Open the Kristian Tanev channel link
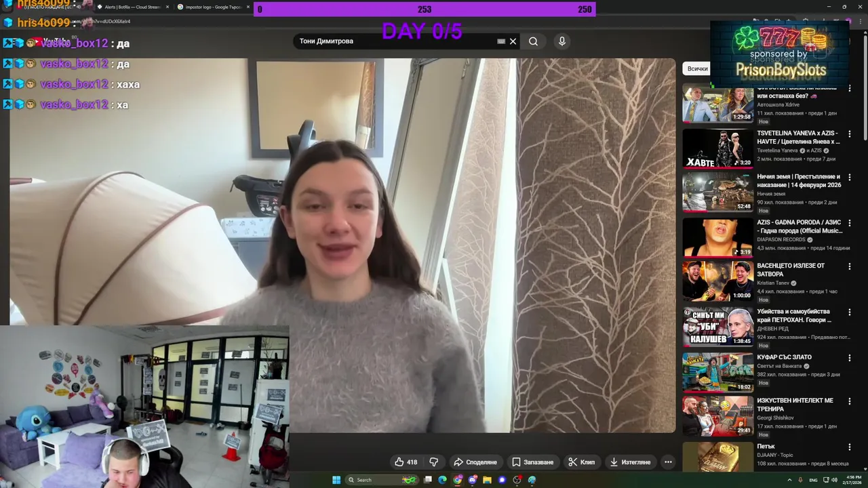 (773, 283)
